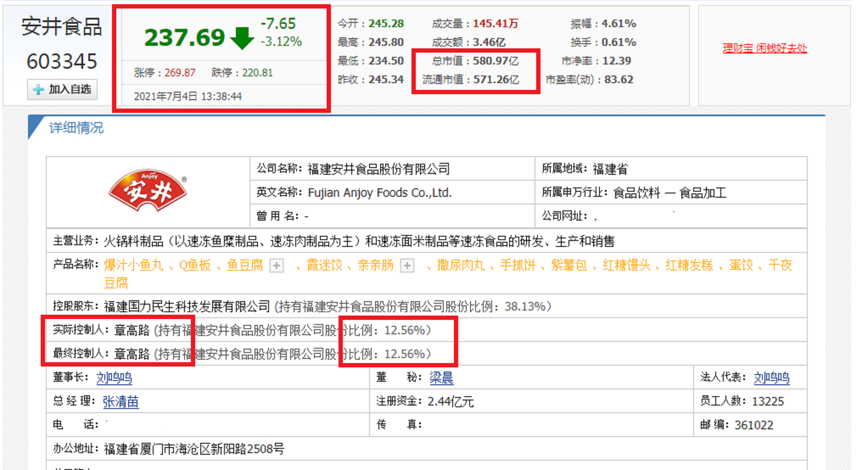Click 章高路 in the 最终控制人 row
Screen dimensions: 868x470
coord(132,354)
